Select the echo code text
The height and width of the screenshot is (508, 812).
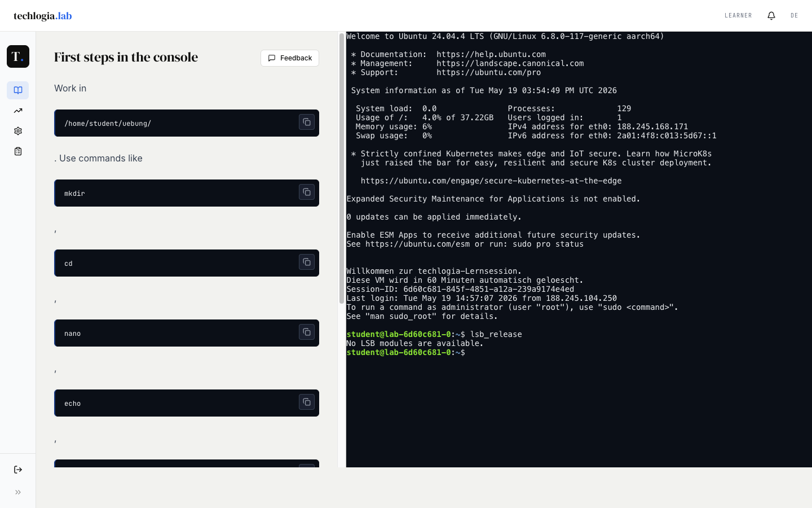(x=72, y=403)
